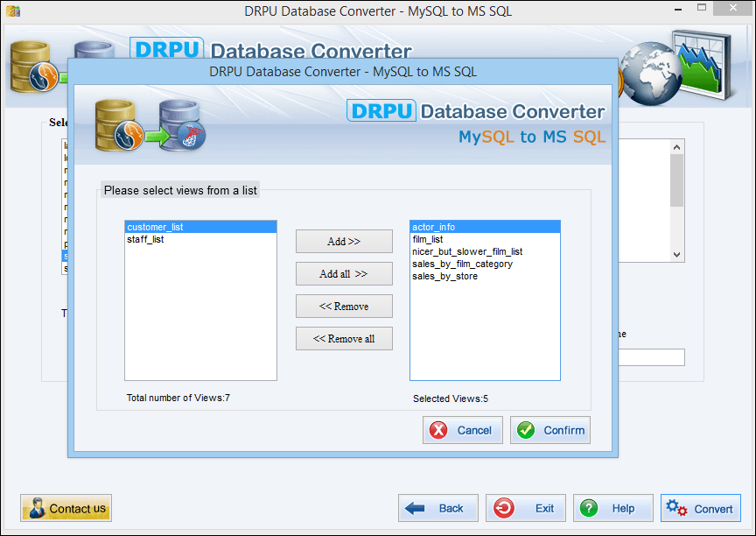The width and height of the screenshot is (756, 536).
Task: Click the person icon on Contact us
Action: [x=37, y=508]
